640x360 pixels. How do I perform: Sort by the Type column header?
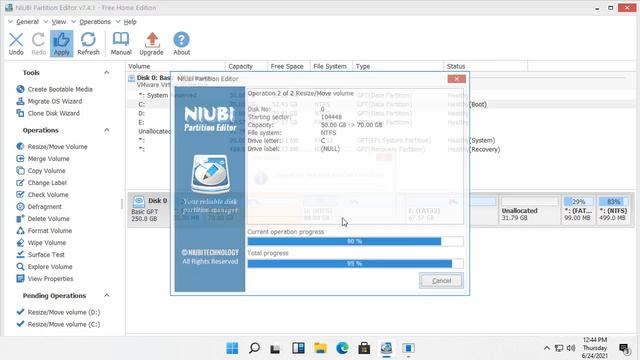398,66
